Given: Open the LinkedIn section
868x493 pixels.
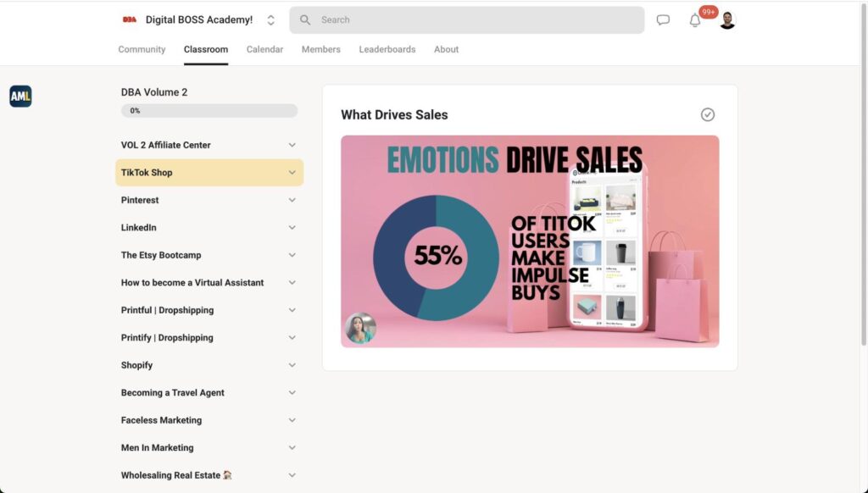Looking at the screenshot, I should click(x=209, y=227).
